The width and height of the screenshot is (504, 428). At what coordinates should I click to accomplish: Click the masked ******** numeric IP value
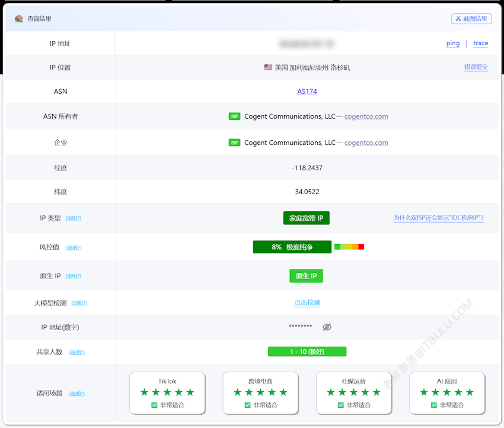point(300,326)
